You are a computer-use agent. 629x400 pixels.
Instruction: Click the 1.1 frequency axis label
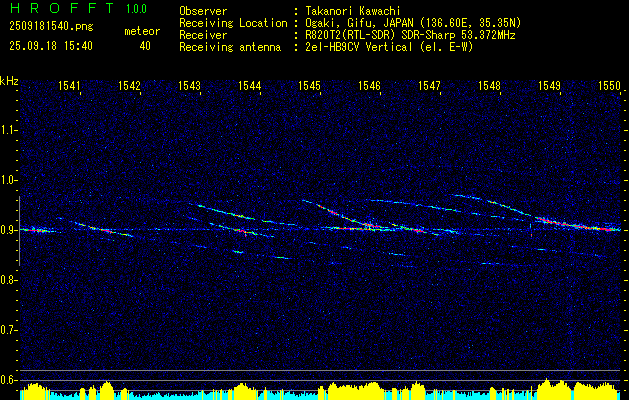click(8, 130)
